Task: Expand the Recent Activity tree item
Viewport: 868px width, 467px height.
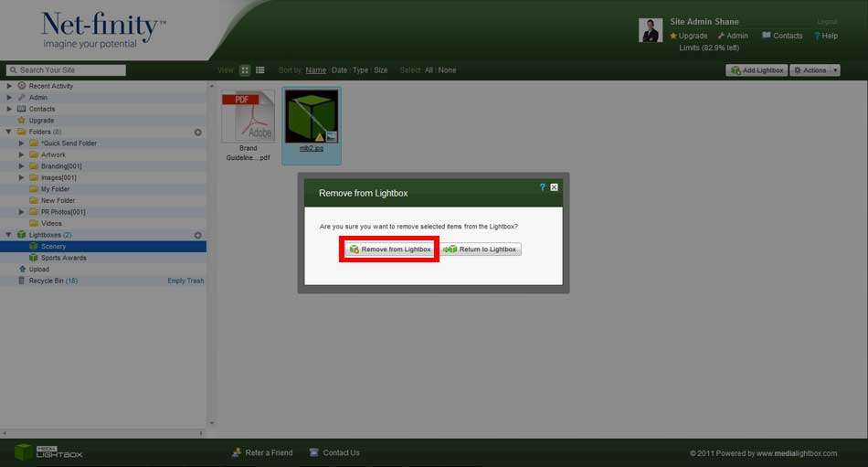Action: [x=9, y=86]
